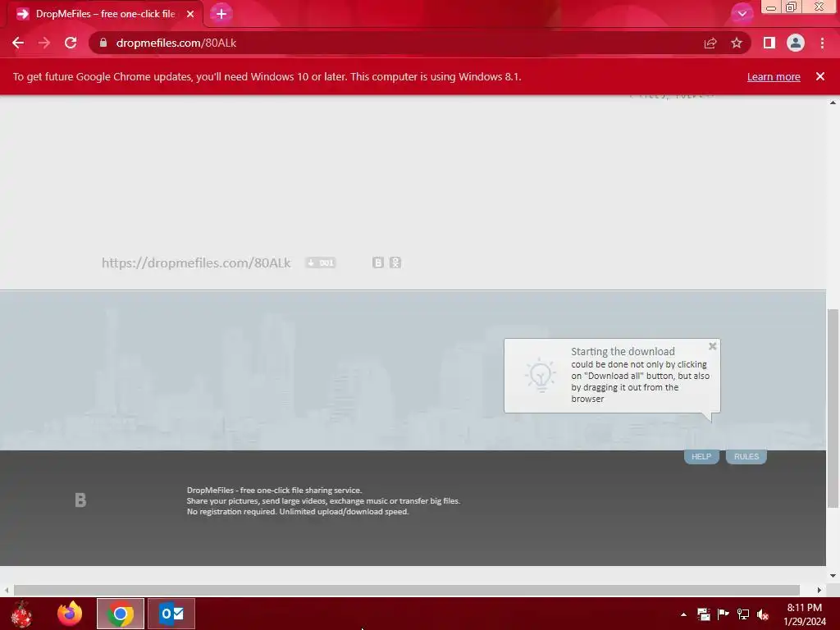
Task: Bookmark this tab with the star icon
Action: pos(737,43)
